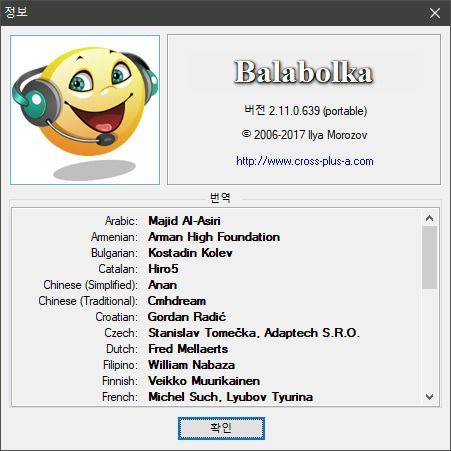The height and width of the screenshot is (451, 451).
Task: Click the Balabolka title heading
Action: tap(303, 72)
